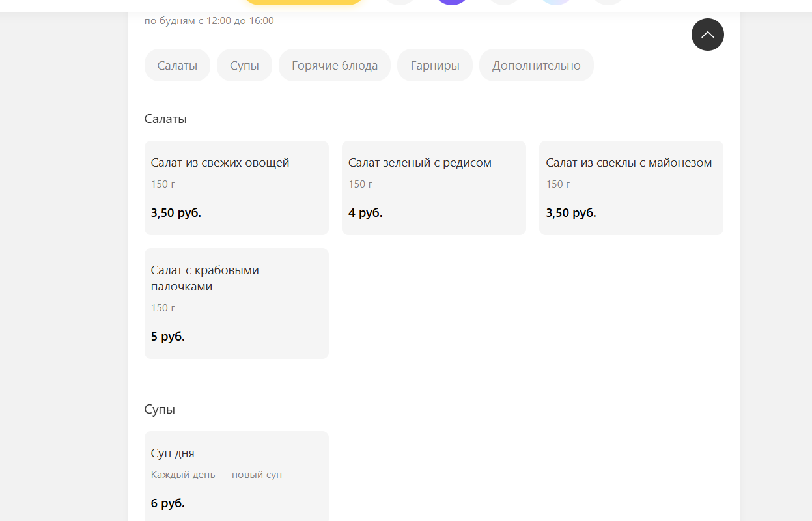Jump to the Горячие блюда category
The width and height of the screenshot is (812, 521).
click(335, 65)
